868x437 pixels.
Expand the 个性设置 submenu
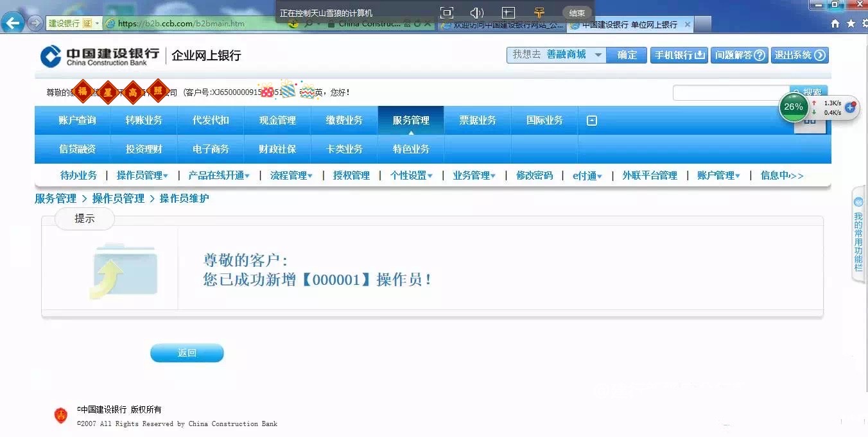[412, 175]
